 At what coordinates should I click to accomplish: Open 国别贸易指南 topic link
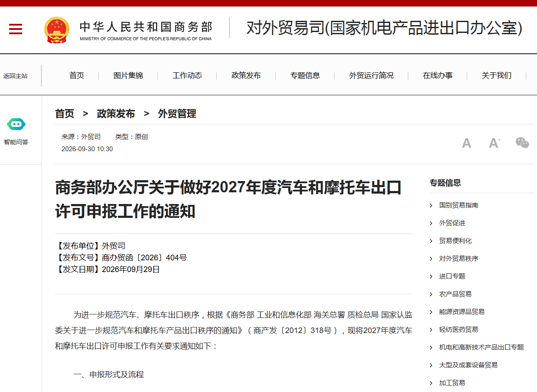pos(459,205)
